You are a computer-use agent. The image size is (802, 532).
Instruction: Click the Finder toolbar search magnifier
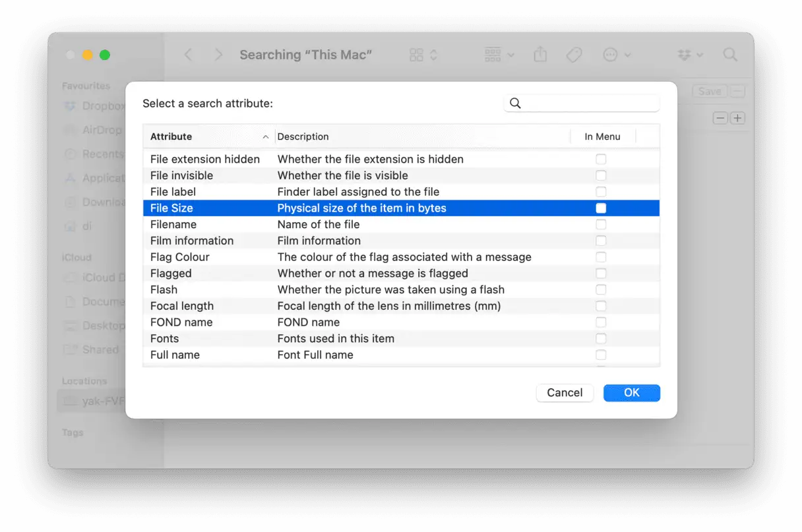pyautogui.click(x=730, y=55)
